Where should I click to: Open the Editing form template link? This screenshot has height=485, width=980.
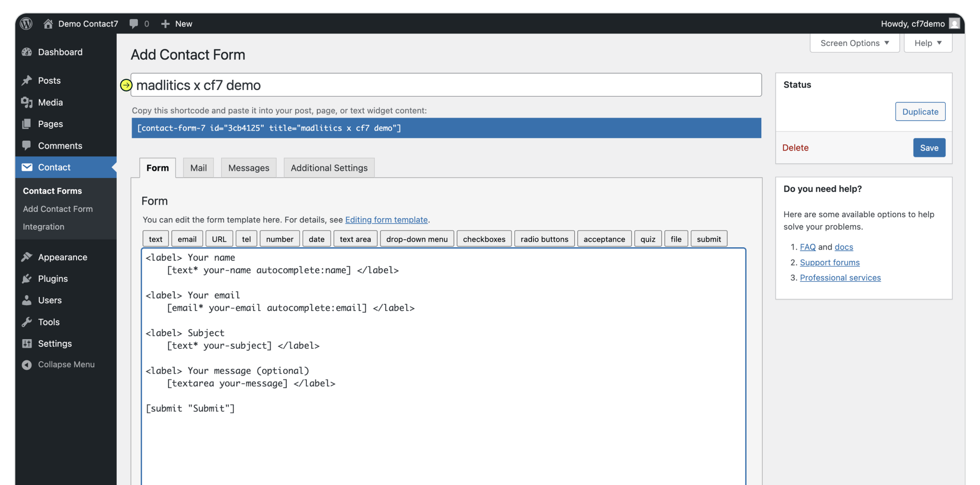[387, 220]
